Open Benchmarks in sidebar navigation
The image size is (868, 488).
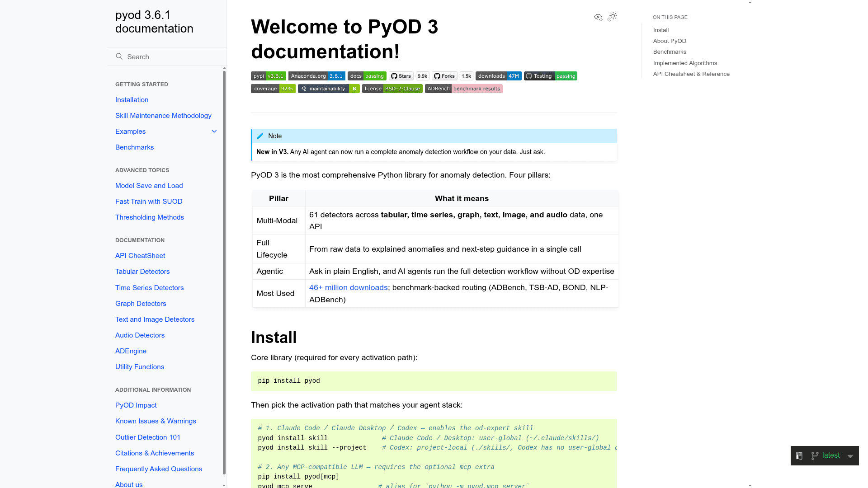click(134, 147)
